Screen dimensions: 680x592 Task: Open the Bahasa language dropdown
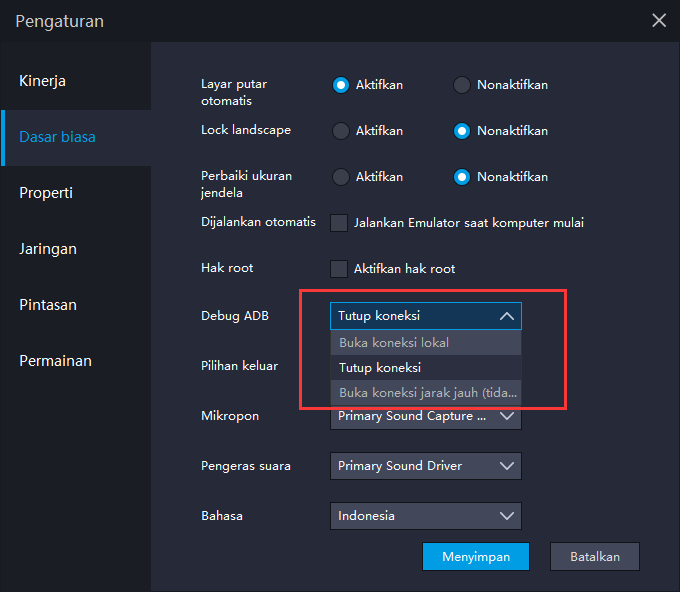[425, 516]
